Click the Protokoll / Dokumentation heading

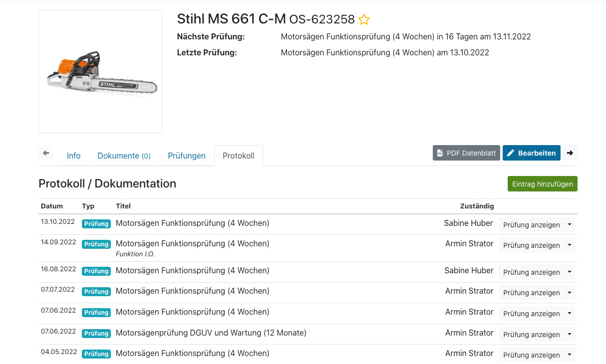(x=107, y=183)
